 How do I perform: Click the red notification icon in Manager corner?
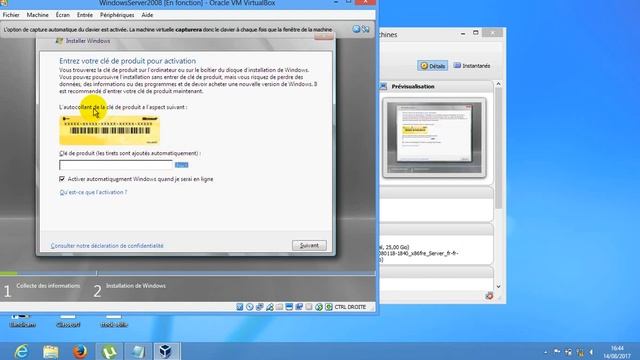pos(489,296)
